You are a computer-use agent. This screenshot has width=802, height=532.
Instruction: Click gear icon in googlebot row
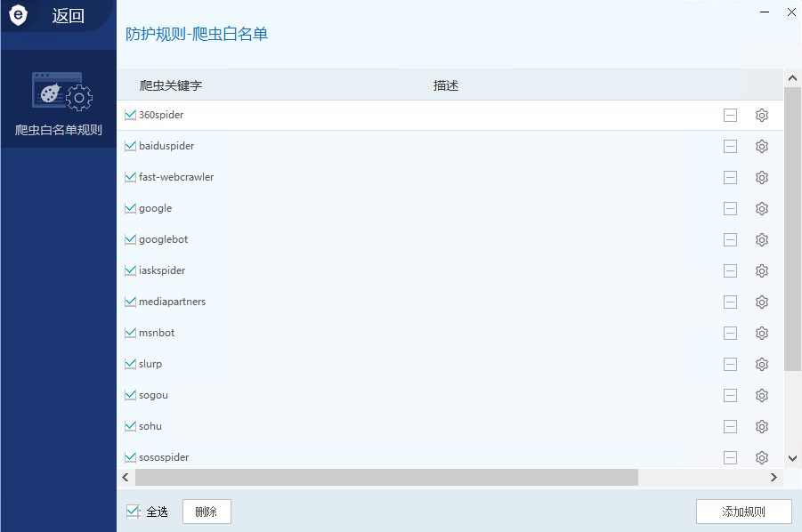tap(761, 239)
